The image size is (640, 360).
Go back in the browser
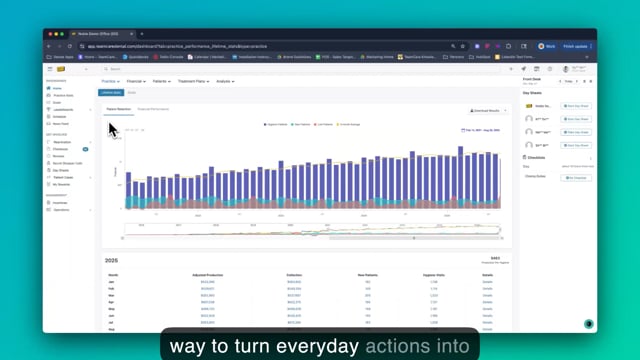pos(49,46)
